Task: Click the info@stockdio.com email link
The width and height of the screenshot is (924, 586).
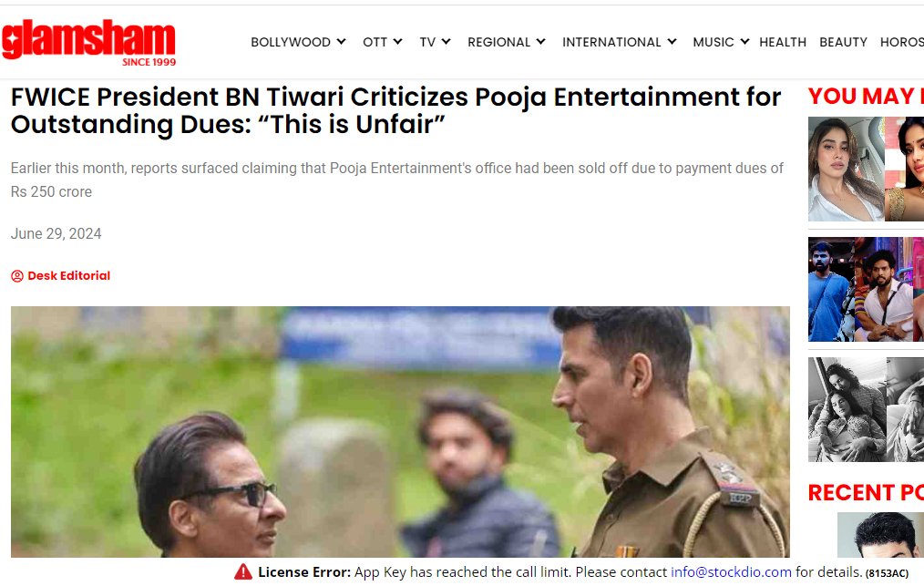Action: [731, 571]
